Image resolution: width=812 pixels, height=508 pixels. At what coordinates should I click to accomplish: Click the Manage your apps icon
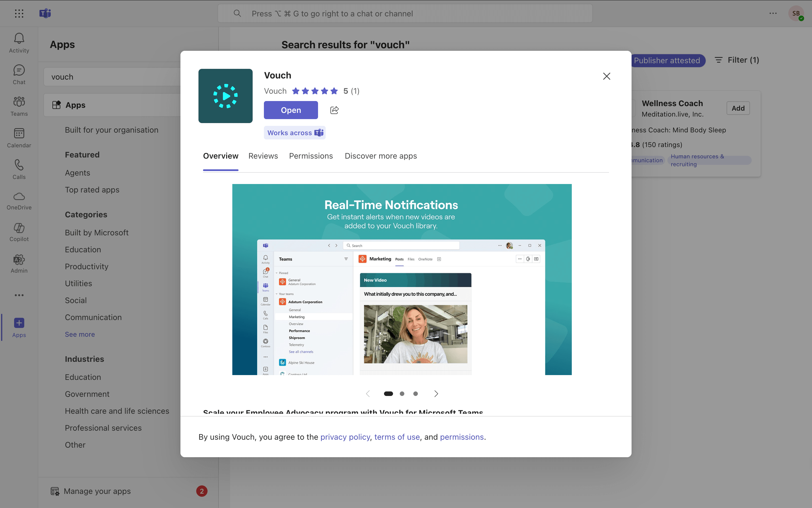(55, 491)
